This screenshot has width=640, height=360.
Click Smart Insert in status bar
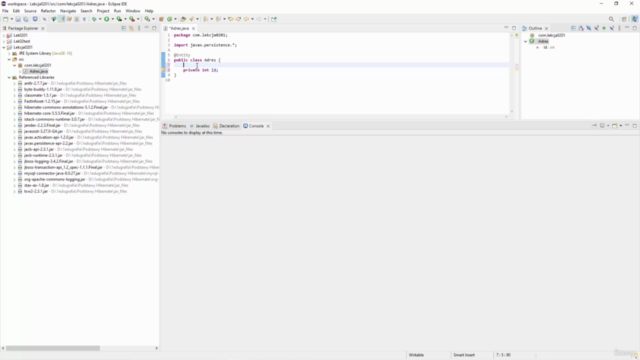click(x=464, y=355)
